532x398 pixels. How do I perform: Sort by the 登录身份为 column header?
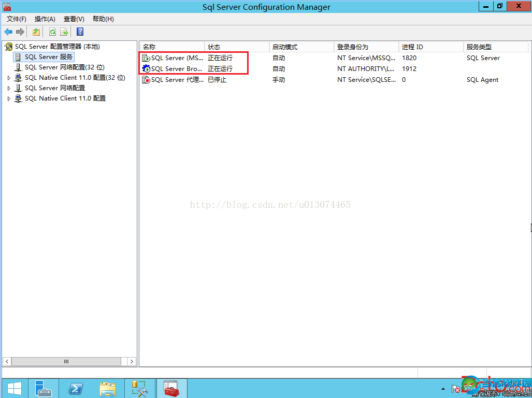click(x=366, y=47)
